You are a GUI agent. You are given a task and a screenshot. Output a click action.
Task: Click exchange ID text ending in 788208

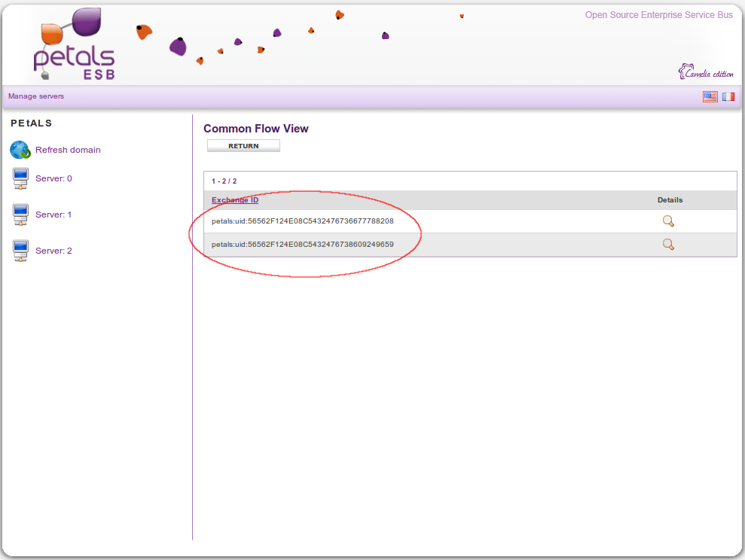pyautogui.click(x=303, y=221)
